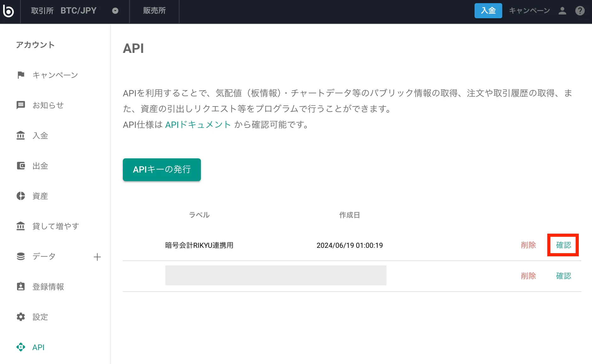This screenshot has width=592, height=364.
Task: Click the APIキーの発行 button
Action: (162, 170)
